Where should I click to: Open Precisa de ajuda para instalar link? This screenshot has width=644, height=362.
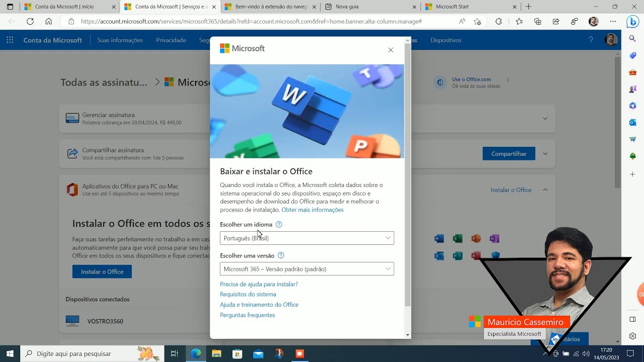(x=259, y=284)
